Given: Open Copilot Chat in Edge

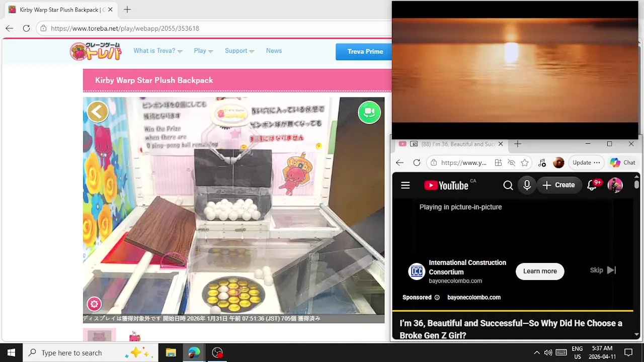Looking at the screenshot, I should pyautogui.click(x=623, y=162).
